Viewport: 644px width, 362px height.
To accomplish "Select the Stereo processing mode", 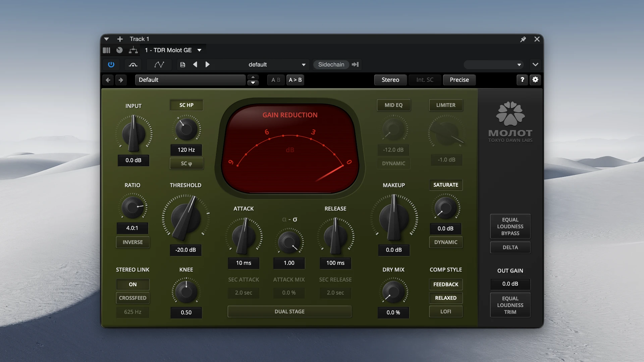I will pos(390,80).
